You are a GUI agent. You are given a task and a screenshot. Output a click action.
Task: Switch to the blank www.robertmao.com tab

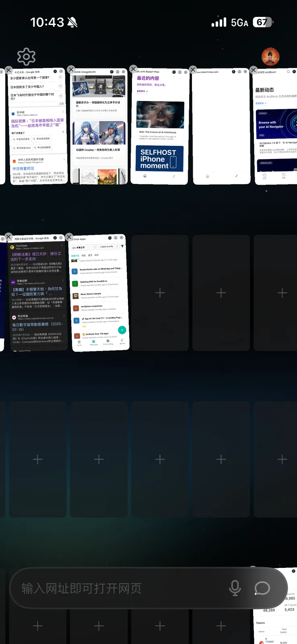[x=221, y=127]
